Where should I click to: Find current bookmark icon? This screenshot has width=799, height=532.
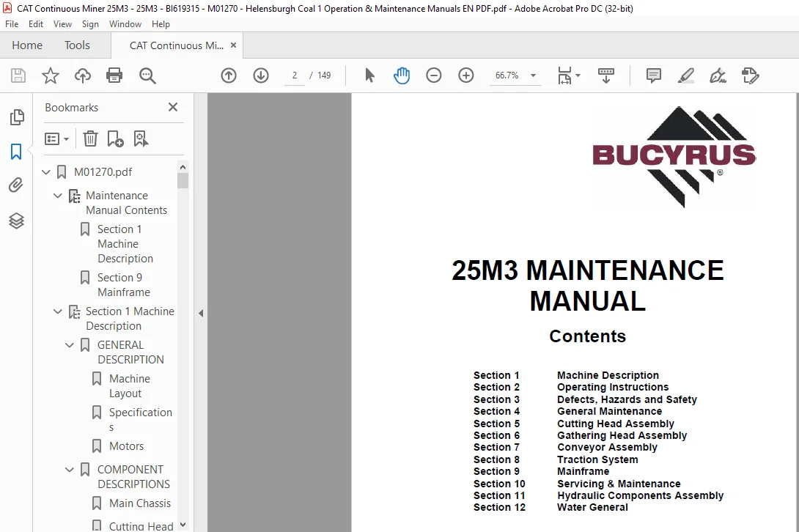tap(141, 138)
